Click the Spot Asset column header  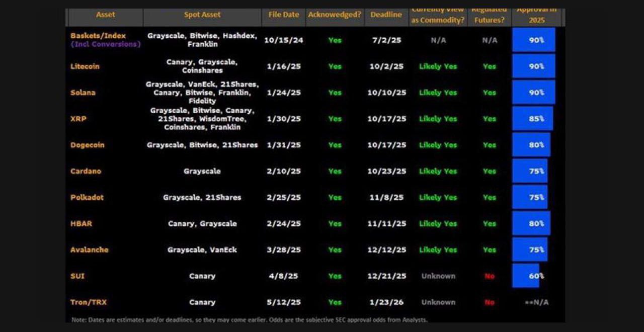202,15
